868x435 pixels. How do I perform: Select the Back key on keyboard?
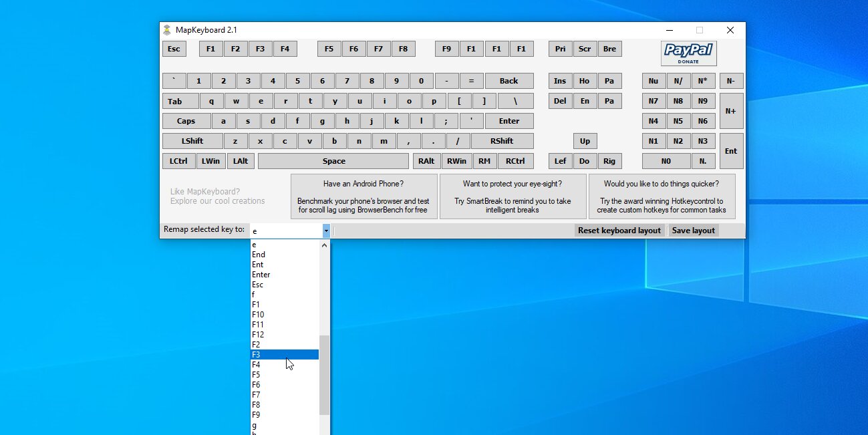click(x=509, y=81)
